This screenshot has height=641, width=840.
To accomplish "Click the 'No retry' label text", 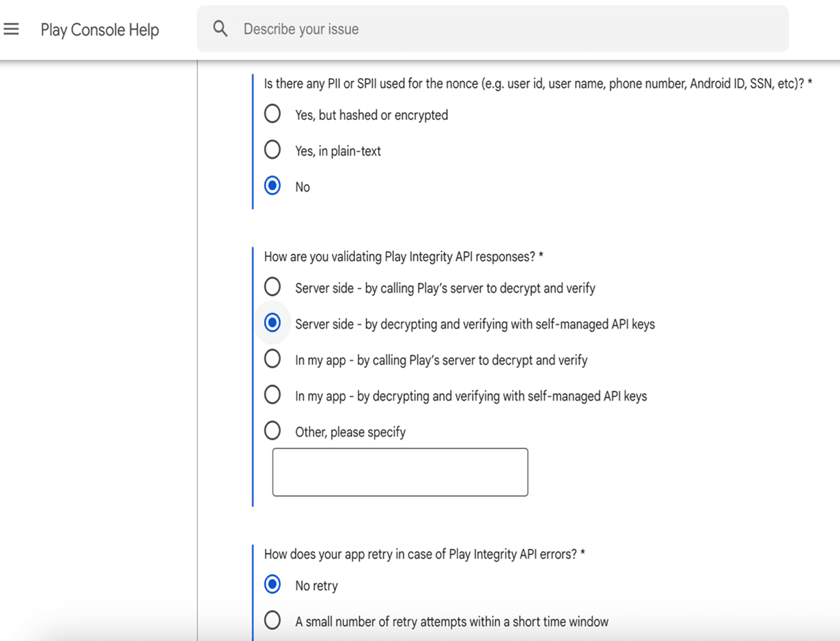I will pyautogui.click(x=316, y=586).
